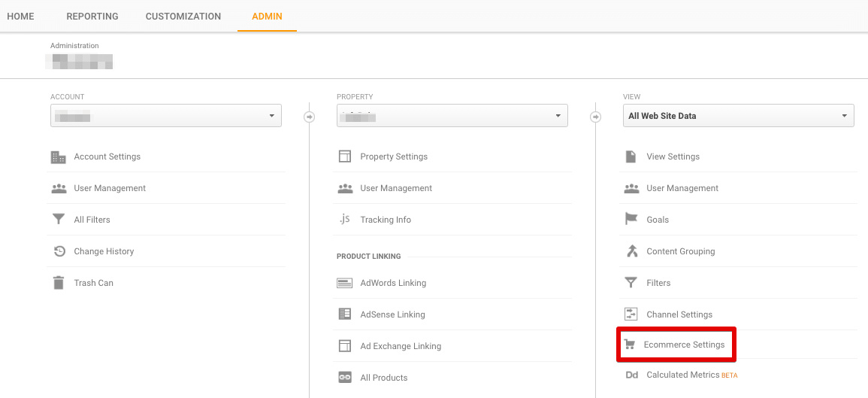Click the clock icon beside Change History
This screenshot has width=868, height=398.
coord(59,251)
